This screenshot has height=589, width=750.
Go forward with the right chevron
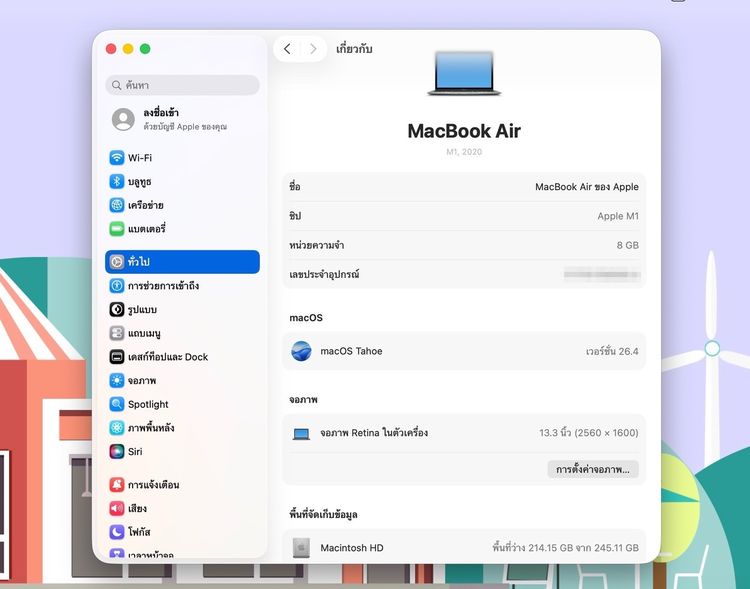313,49
